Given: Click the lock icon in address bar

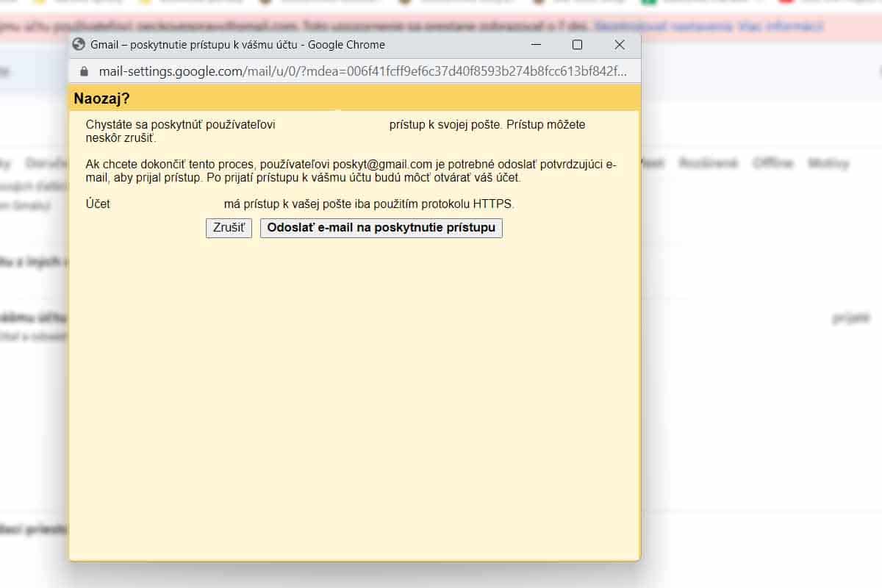Looking at the screenshot, I should click(x=83, y=71).
